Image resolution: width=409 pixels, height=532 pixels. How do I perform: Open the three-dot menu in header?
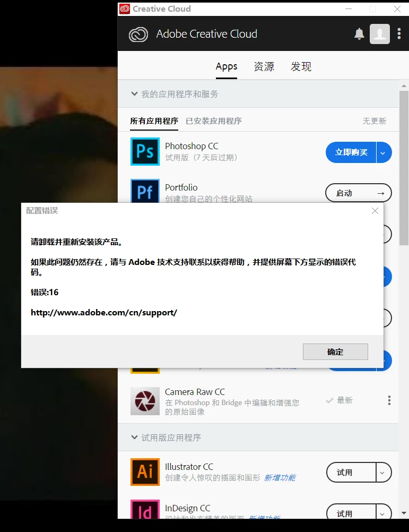coord(399,33)
